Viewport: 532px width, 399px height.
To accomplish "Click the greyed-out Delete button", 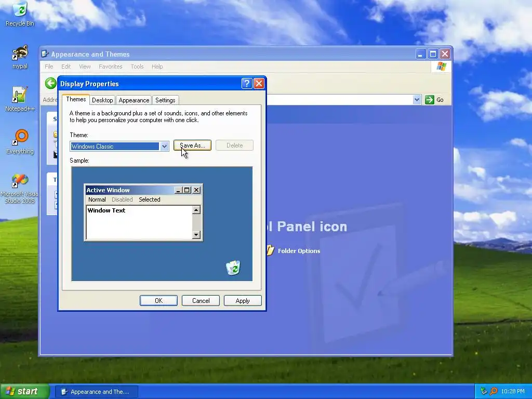I will point(234,145).
